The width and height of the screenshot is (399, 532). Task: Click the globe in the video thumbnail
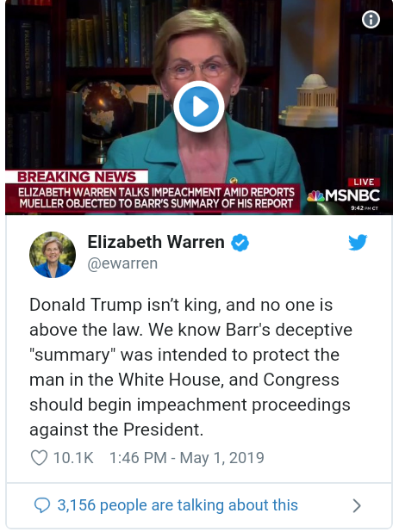point(105,112)
